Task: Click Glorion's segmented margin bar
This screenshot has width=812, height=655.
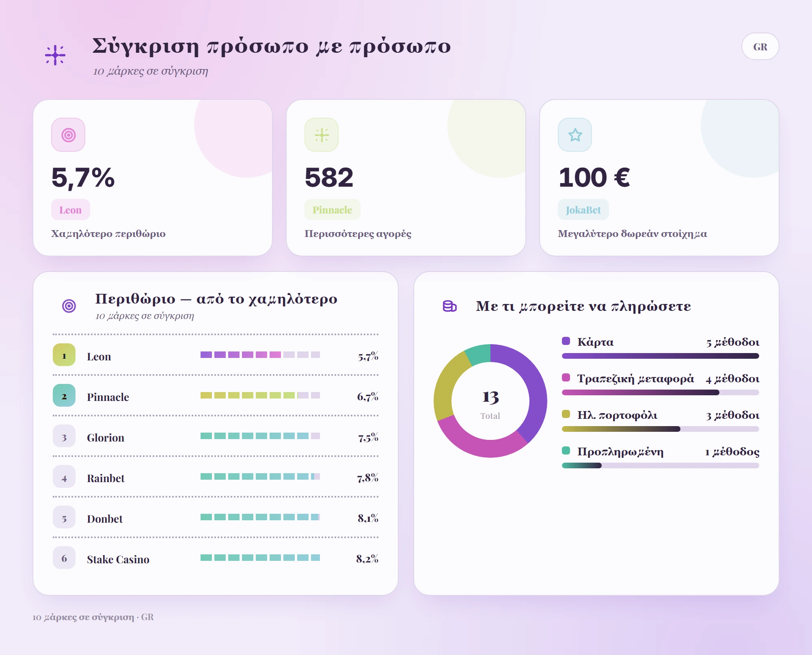Action: coord(260,436)
